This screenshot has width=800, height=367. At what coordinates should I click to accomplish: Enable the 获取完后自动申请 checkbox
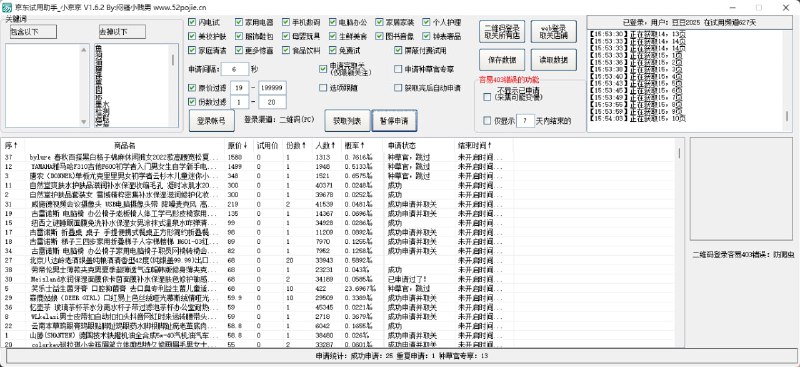point(398,88)
